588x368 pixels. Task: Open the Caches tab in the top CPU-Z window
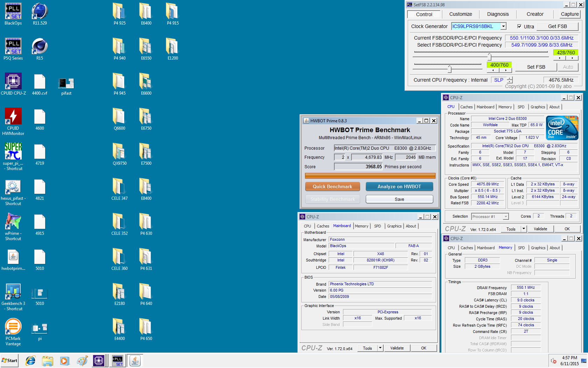(466, 107)
